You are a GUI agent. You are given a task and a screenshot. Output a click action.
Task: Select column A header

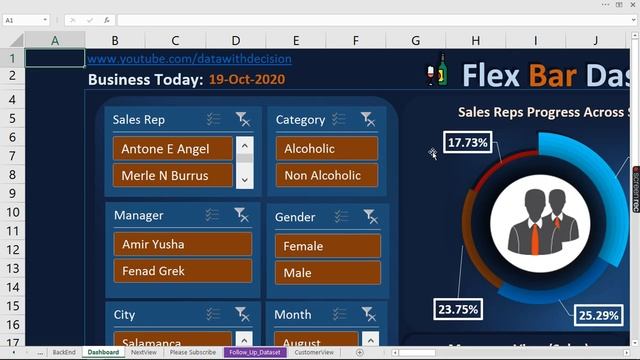(55, 40)
